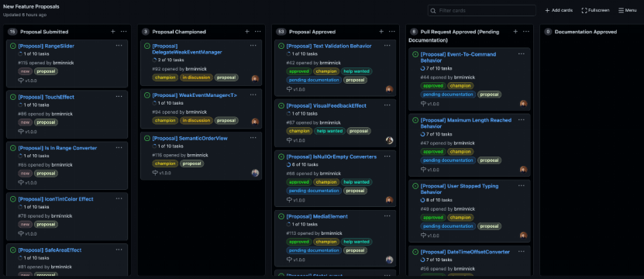Click the open issue icon on Maximum Length Reached card

click(x=415, y=120)
